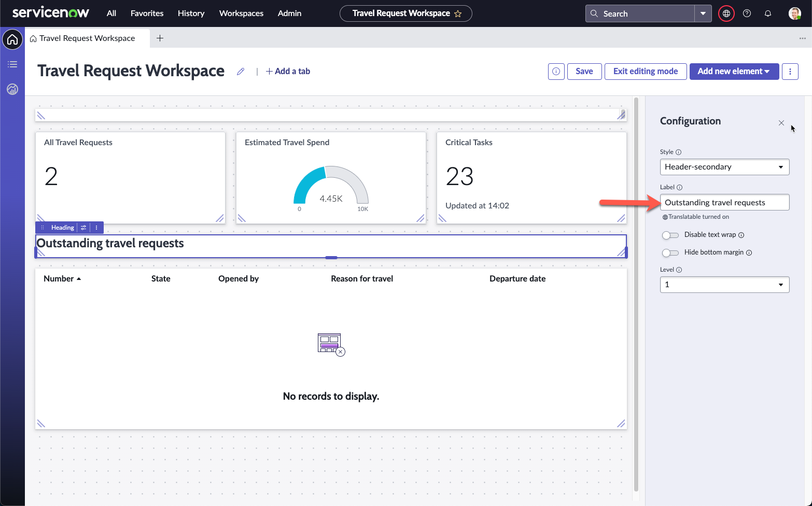The width and height of the screenshot is (812, 506).
Task: Open the Workspaces menu
Action: [x=241, y=13]
